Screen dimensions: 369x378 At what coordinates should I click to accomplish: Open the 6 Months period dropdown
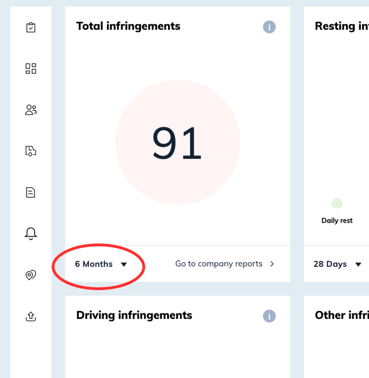(x=101, y=264)
